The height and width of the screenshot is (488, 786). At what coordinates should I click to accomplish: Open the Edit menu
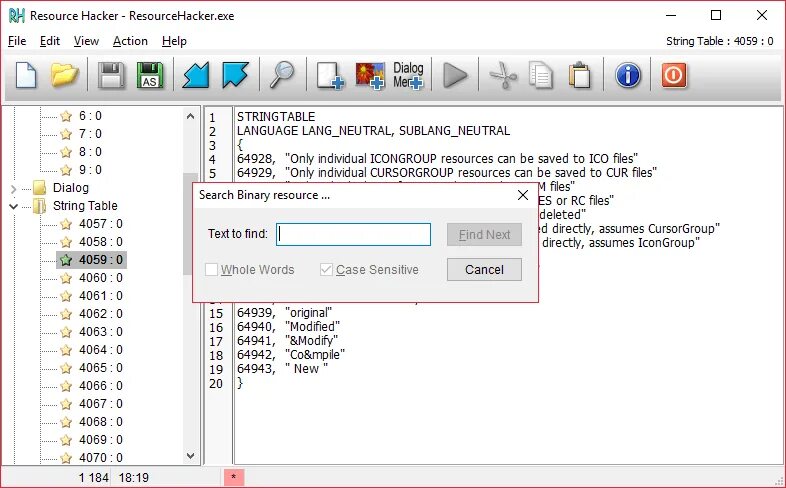(x=50, y=41)
